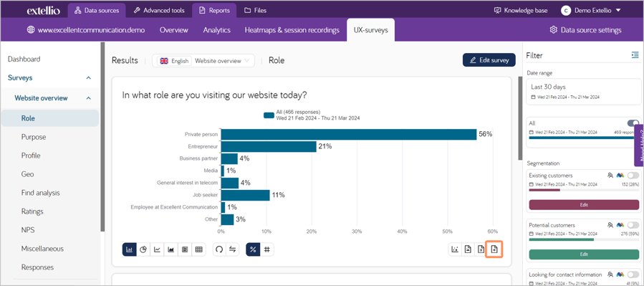Open the Reports tab
Viewport: 644px width, 286px height.
click(214, 11)
